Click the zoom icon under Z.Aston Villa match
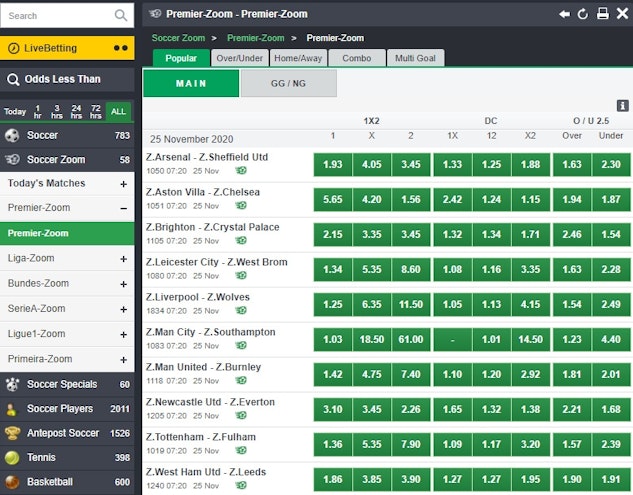This screenshot has height=495, width=633. (x=241, y=206)
